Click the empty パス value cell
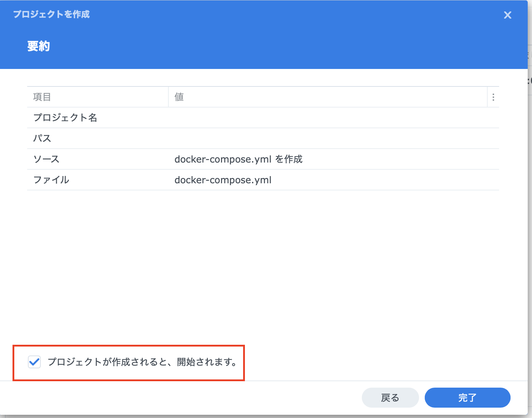 pyautogui.click(x=322, y=138)
